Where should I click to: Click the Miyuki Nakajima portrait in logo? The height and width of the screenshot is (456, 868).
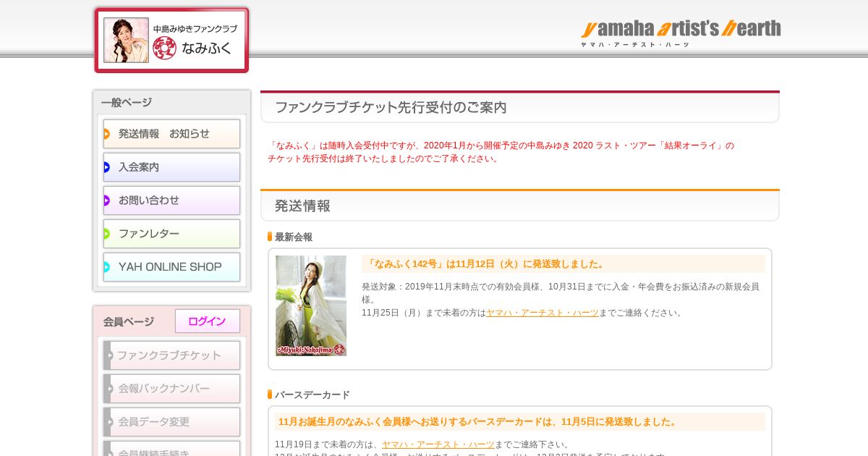click(x=126, y=40)
